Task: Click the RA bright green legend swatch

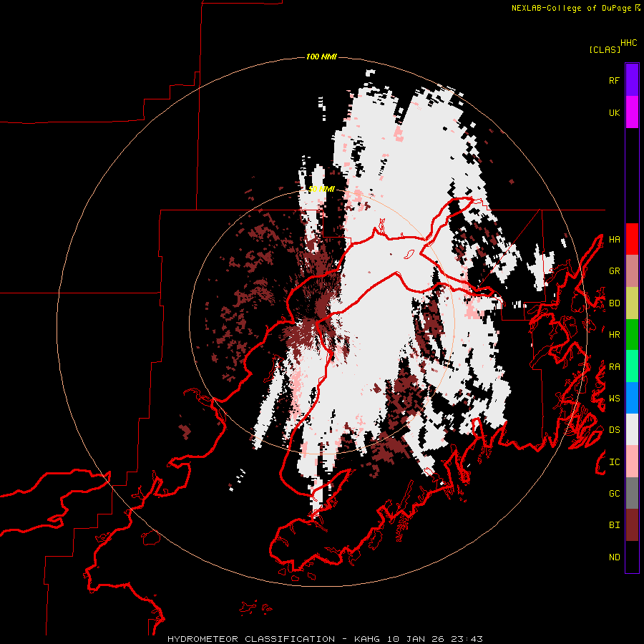Action: [x=632, y=366]
